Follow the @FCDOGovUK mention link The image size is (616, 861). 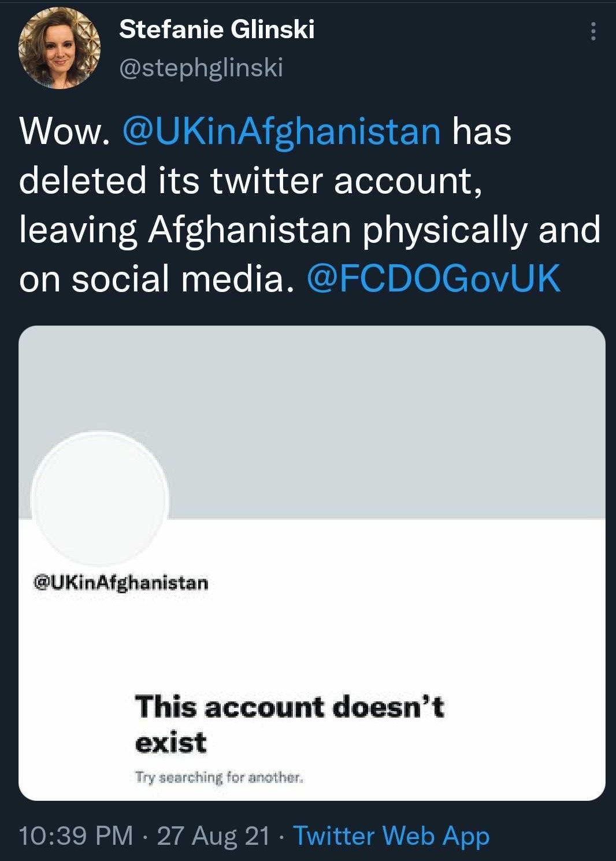433,279
